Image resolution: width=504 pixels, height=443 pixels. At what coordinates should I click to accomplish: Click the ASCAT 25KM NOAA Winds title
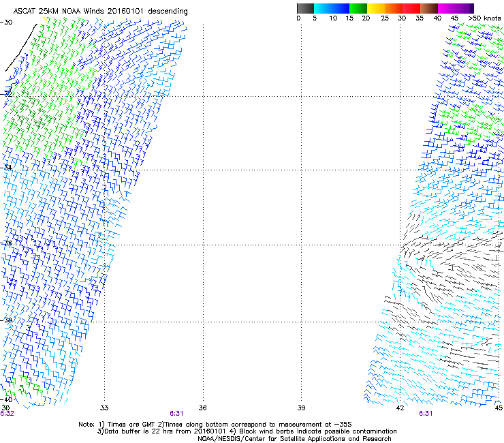point(100,12)
